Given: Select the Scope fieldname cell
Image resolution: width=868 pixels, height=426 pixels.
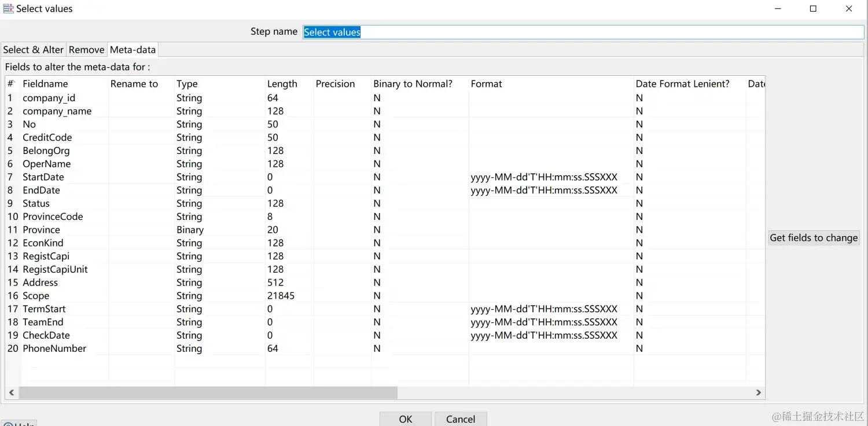Looking at the screenshot, I should coord(65,296).
